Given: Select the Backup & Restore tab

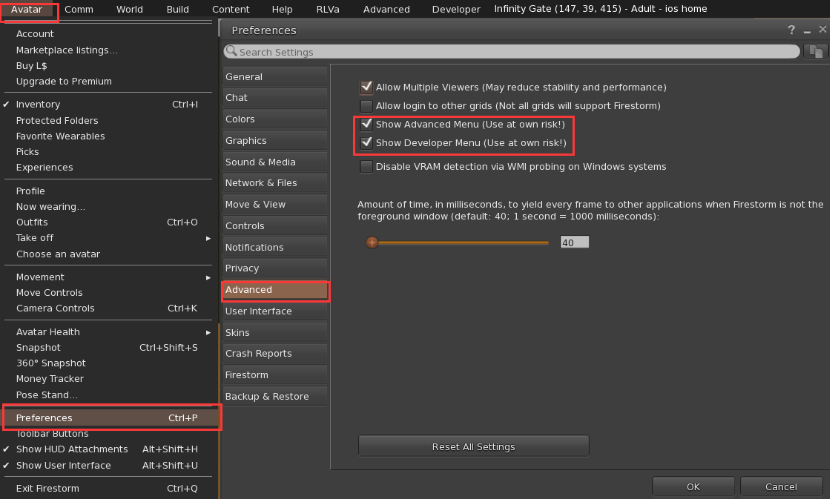Looking at the screenshot, I should 275,396.
